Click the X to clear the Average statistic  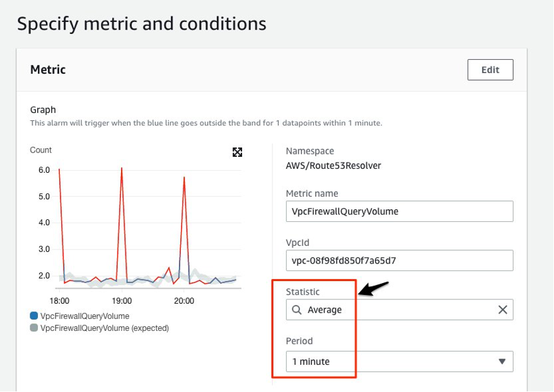(x=503, y=309)
